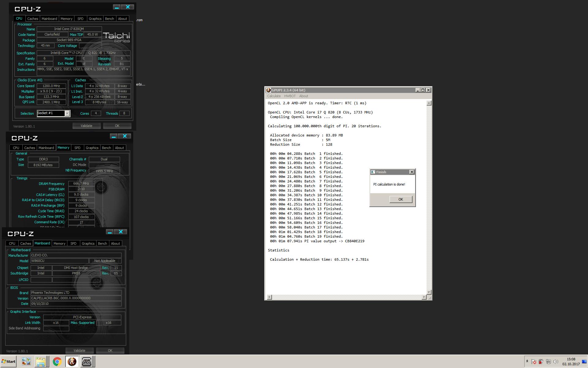Minimize the top CPU-Z CPU window
This screenshot has width=588, height=368.
(117, 7)
